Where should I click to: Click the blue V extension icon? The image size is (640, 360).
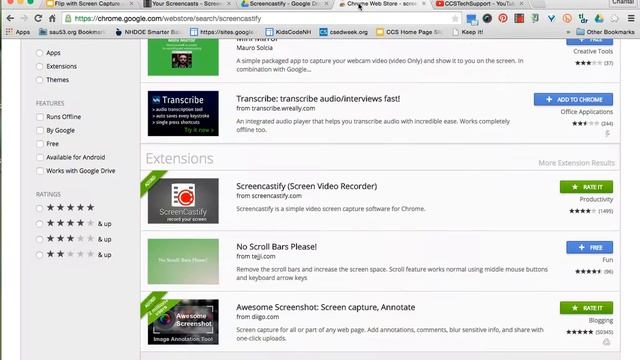(x=551, y=18)
